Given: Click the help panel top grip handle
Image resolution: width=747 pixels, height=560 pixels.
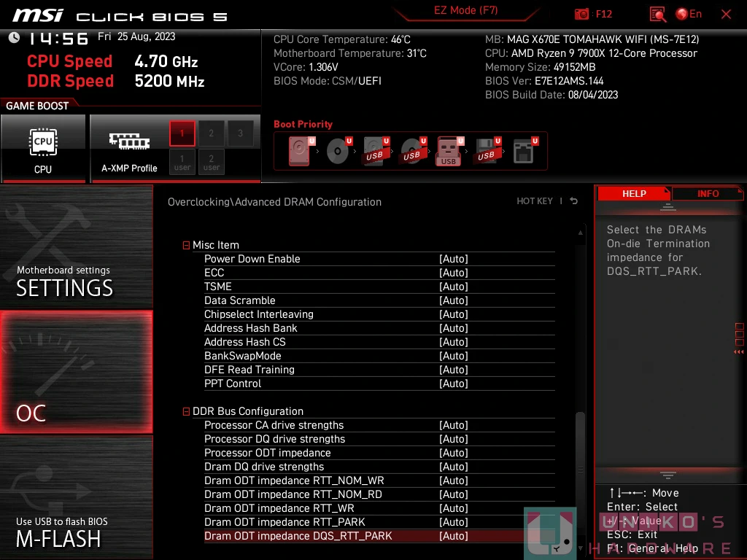Looking at the screenshot, I should 668,207.
